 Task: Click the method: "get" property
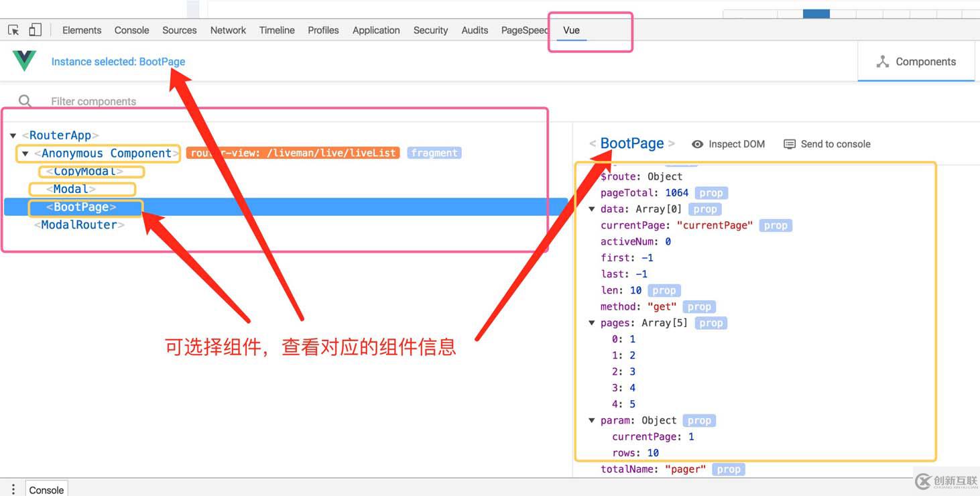coord(638,307)
